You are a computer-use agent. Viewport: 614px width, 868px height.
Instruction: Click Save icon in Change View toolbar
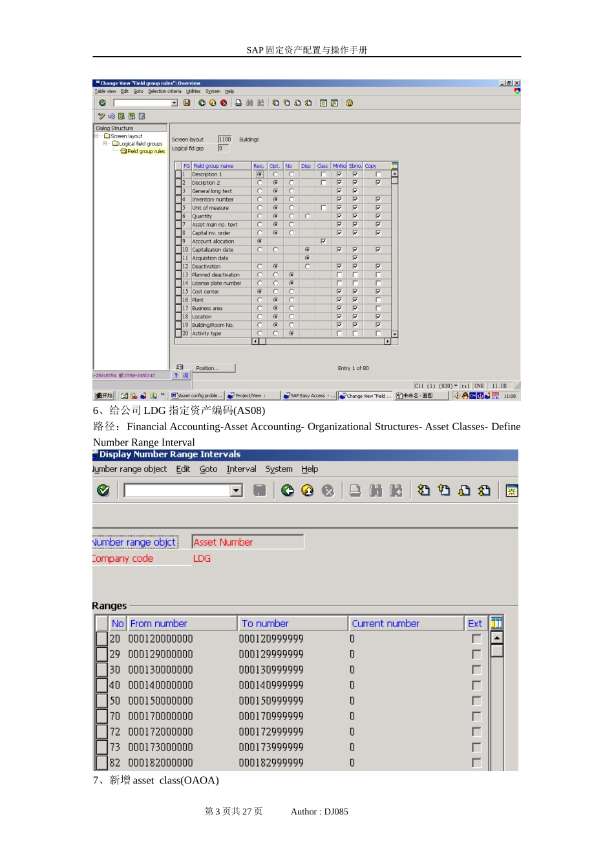point(187,103)
